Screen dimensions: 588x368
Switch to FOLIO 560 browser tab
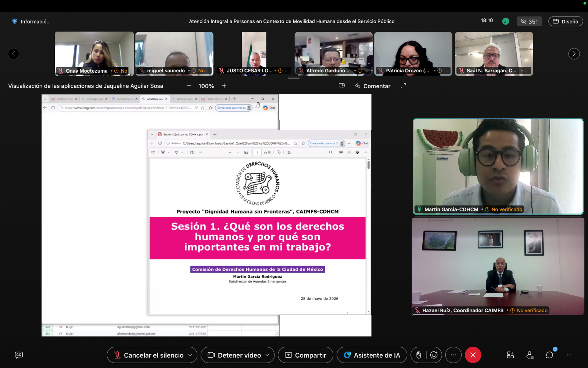pos(214,99)
